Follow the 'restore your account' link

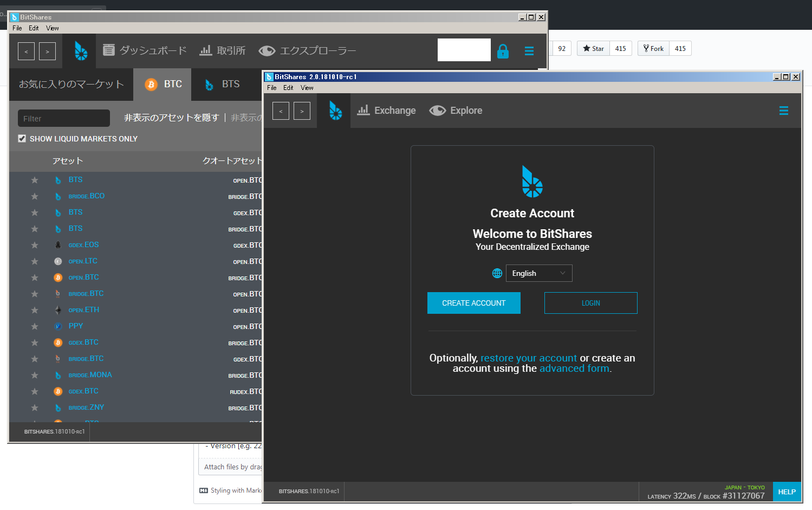pos(529,358)
